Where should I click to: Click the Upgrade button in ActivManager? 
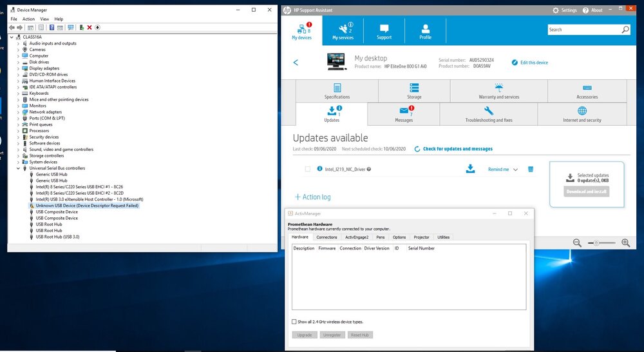click(x=305, y=335)
